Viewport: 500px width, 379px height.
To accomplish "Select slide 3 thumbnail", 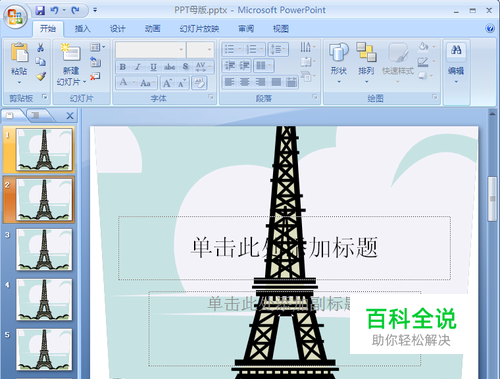I will 44,249.
